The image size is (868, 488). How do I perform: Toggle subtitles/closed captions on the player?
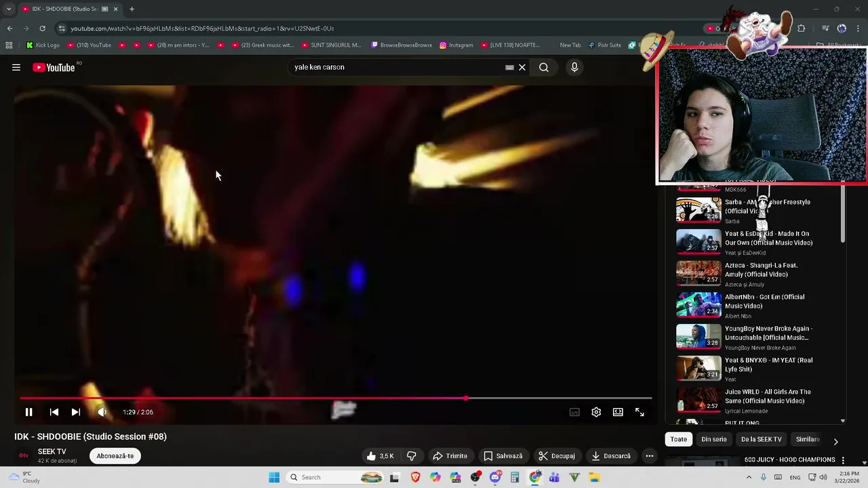pyautogui.click(x=574, y=412)
